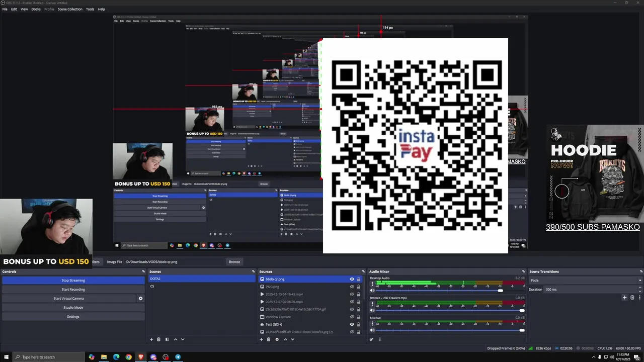Open the Docks menu
Image resolution: width=644 pixels, height=362 pixels.
36,9
